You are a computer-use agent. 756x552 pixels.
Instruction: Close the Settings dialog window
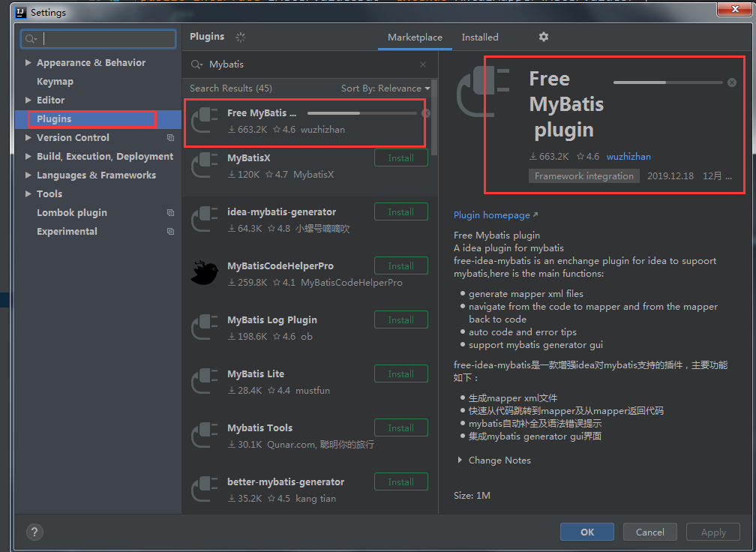coord(735,9)
